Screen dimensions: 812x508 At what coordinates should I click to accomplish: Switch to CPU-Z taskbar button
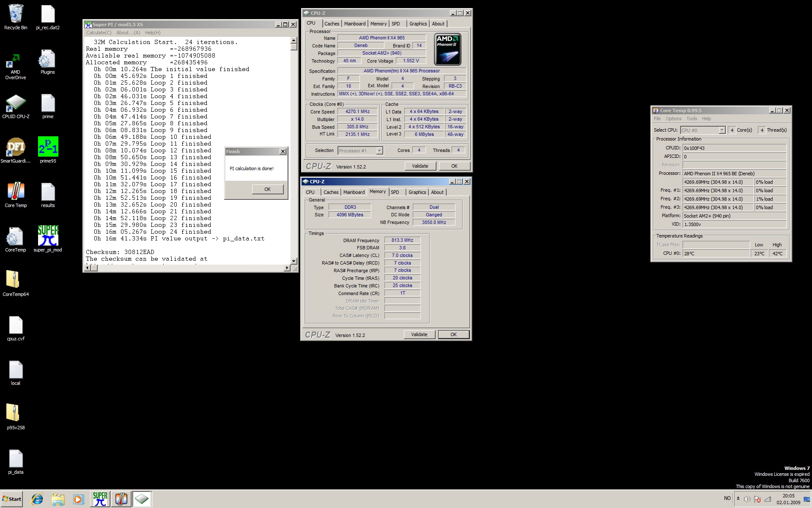point(142,500)
